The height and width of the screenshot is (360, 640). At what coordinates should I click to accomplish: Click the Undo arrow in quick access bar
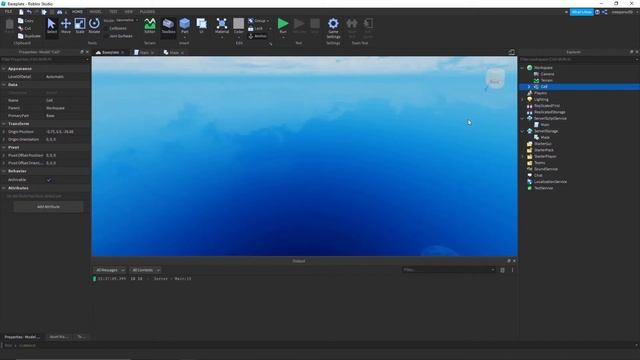[x=29, y=12]
